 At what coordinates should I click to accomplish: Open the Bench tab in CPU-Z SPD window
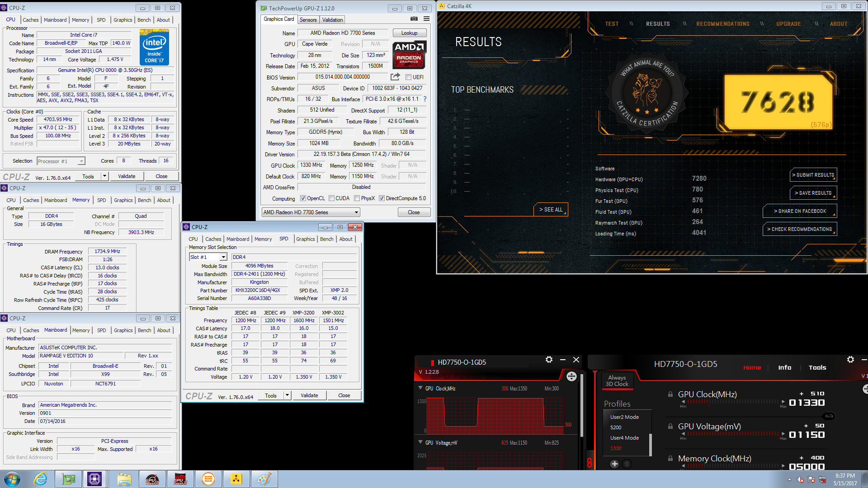326,239
